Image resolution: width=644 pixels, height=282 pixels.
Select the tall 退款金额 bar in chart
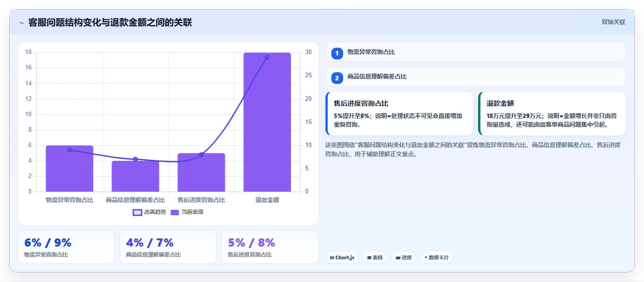pyautogui.click(x=267, y=122)
